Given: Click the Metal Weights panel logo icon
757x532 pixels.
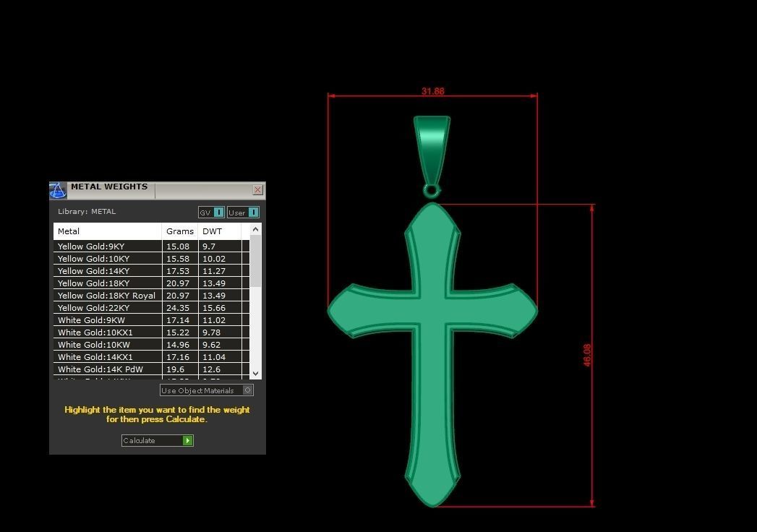Looking at the screenshot, I should pyautogui.click(x=57, y=190).
